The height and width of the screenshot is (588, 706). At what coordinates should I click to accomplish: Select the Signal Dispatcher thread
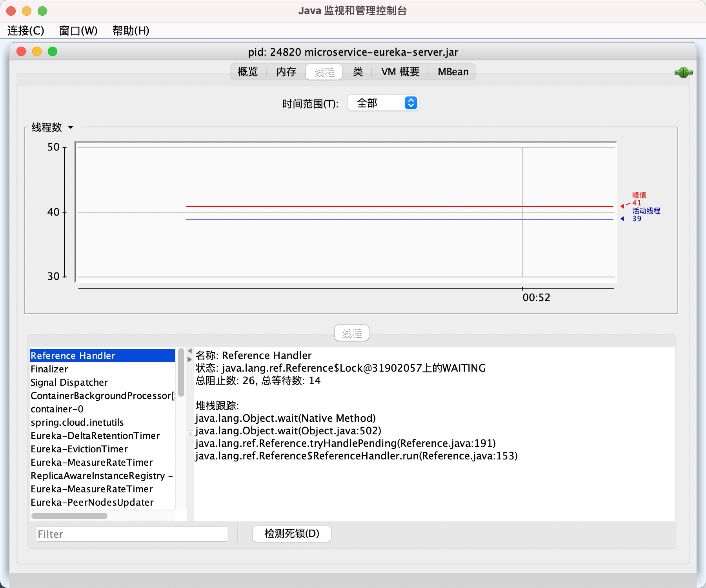(x=102, y=382)
